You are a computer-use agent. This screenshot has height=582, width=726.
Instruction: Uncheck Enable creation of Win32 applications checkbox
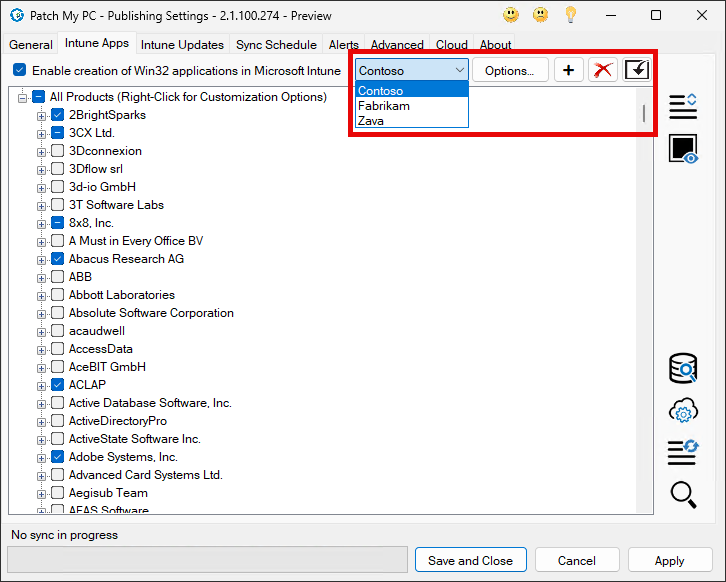[x=19, y=70]
